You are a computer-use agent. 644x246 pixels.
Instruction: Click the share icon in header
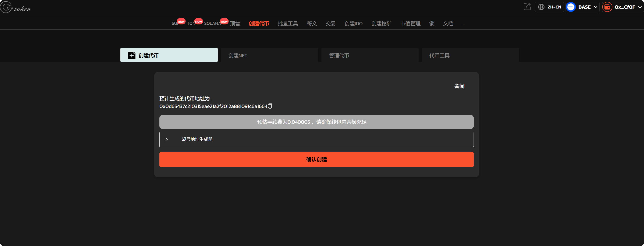pyautogui.click(x=527, y=7)
